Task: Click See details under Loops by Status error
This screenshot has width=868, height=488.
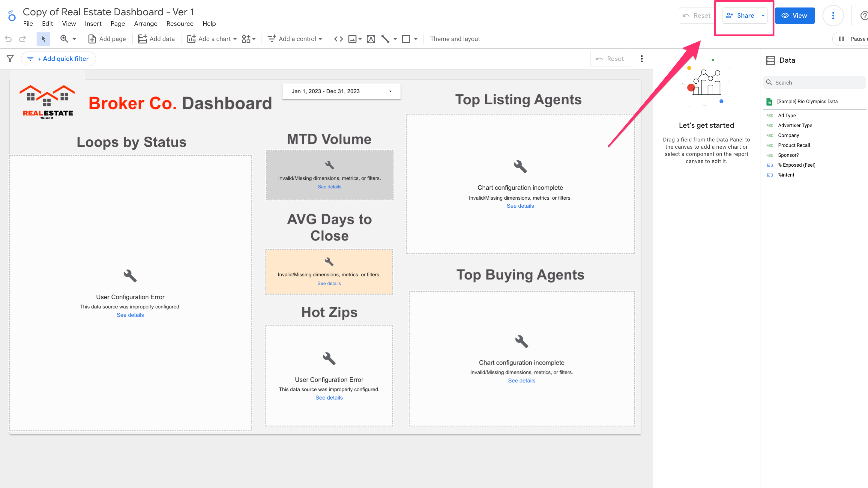Action: click(x=130, y=315)
